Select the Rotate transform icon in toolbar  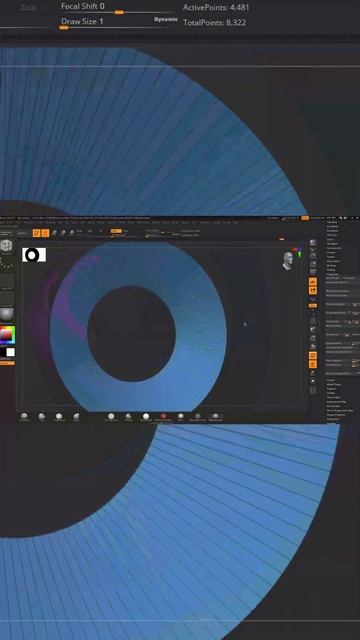point(72,233)
